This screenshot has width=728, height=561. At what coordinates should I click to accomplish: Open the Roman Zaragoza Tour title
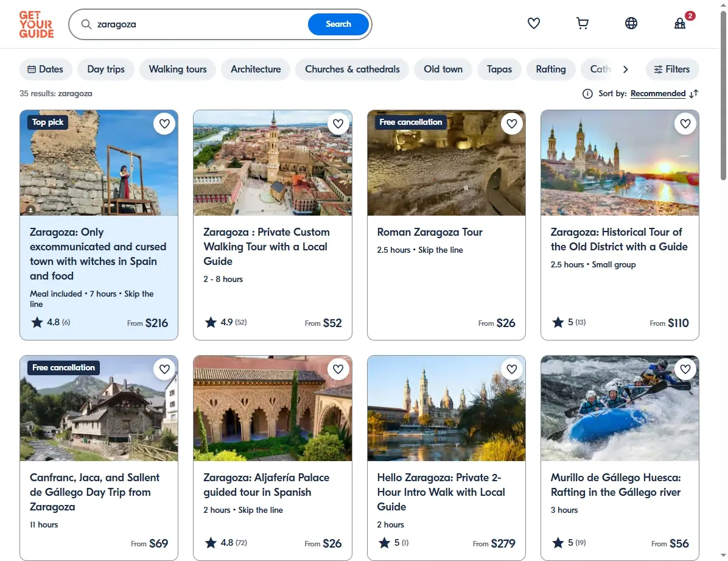pos(430,232)
